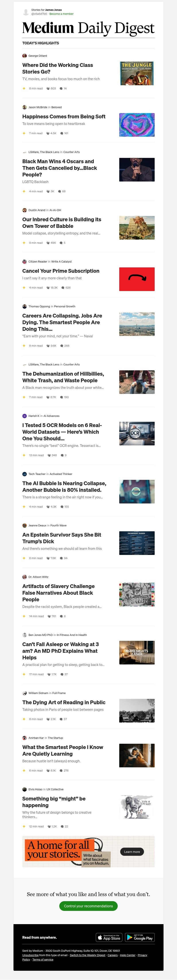
Task: Open the App Store download badge
Action: point(109,937)
